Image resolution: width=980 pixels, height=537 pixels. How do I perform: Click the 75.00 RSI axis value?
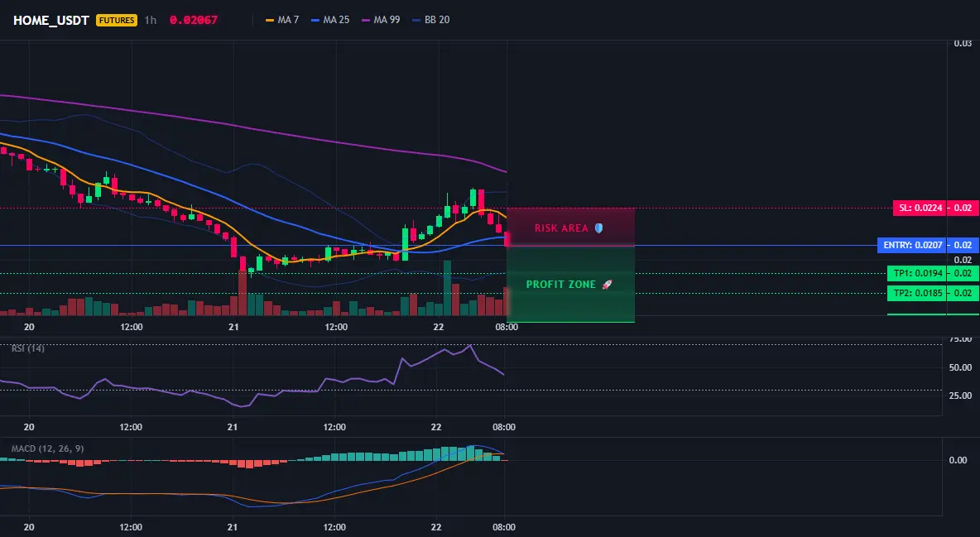click(x=960, y=339)
